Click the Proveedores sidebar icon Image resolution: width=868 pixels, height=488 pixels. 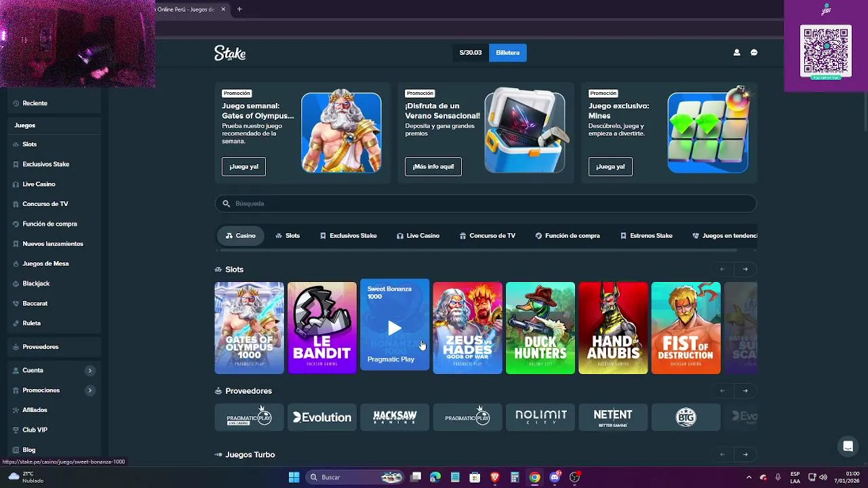[x=16, y=347]
